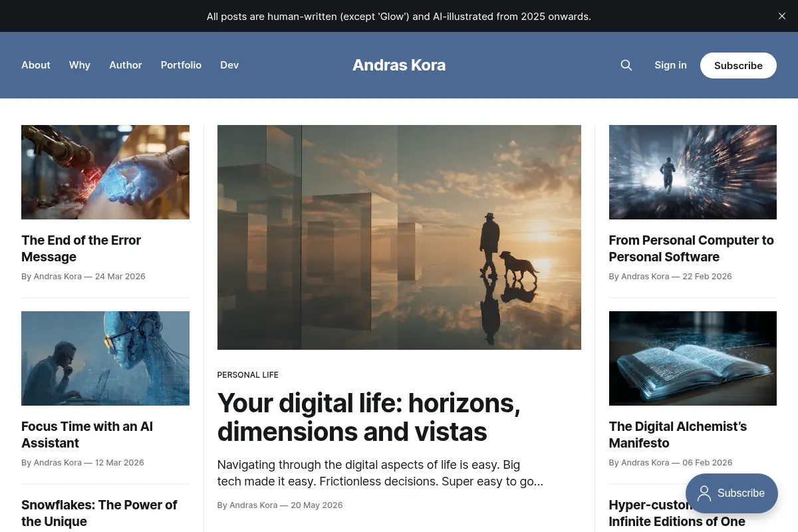Click the running figure tunnel thumbnail
Screen dimensions: 798x532
click(693, 172)
